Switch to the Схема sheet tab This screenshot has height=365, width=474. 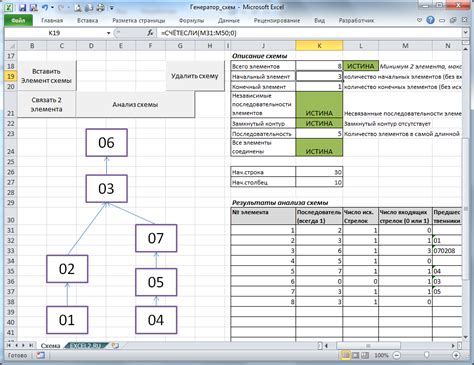(50, 346)
